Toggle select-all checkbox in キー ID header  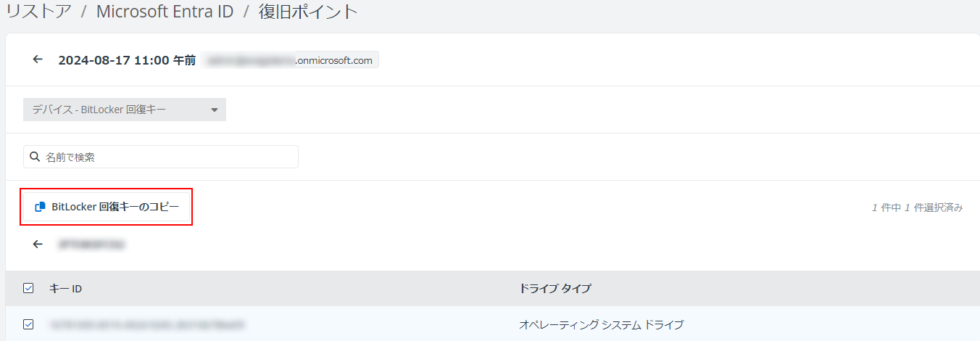pos(28,289)
